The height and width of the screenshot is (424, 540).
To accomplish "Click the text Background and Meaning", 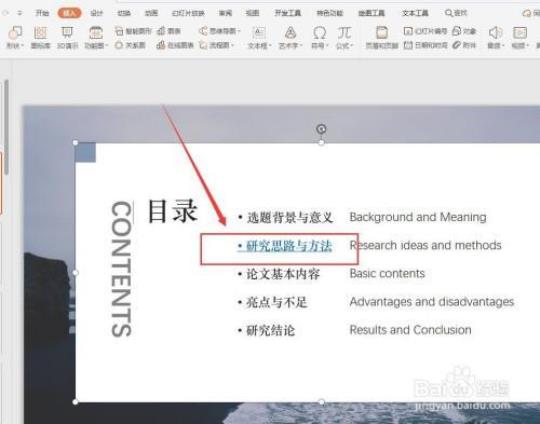I will coord(418,217).
